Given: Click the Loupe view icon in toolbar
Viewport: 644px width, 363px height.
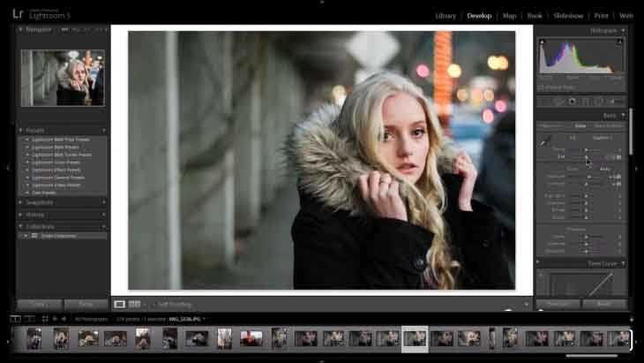Looking at the screenshot, I should click(x=120, y=304).
